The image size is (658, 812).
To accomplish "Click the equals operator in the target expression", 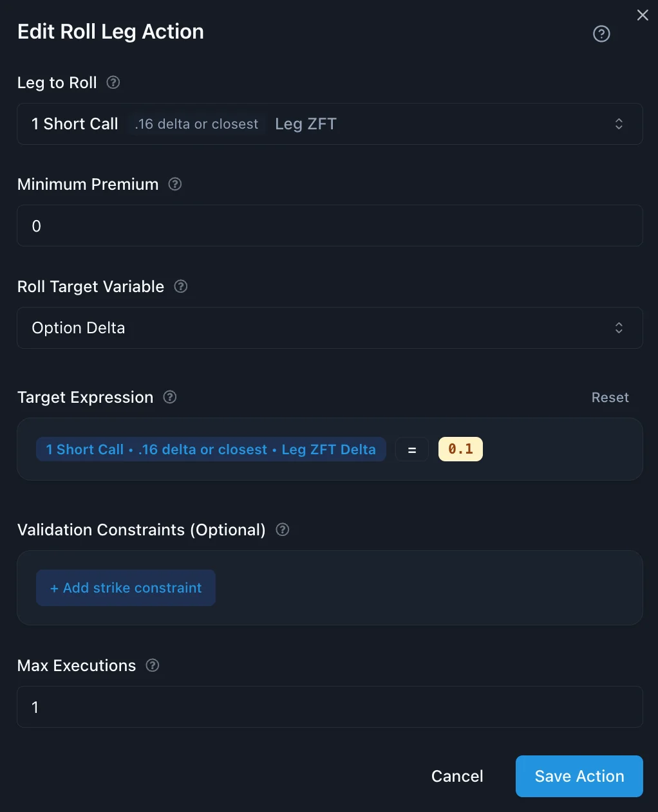I will (x=412, y=450).
